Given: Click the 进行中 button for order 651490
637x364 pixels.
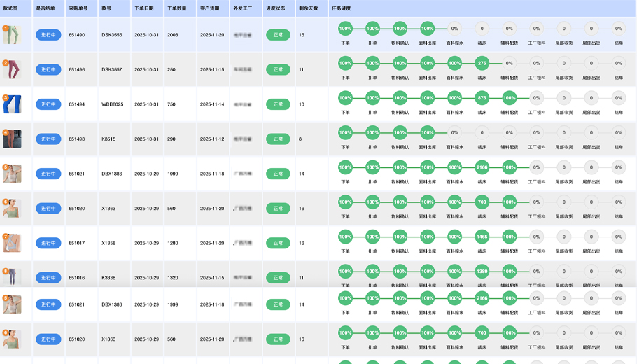Looking at the screenshot, I should tap(48, 35).
